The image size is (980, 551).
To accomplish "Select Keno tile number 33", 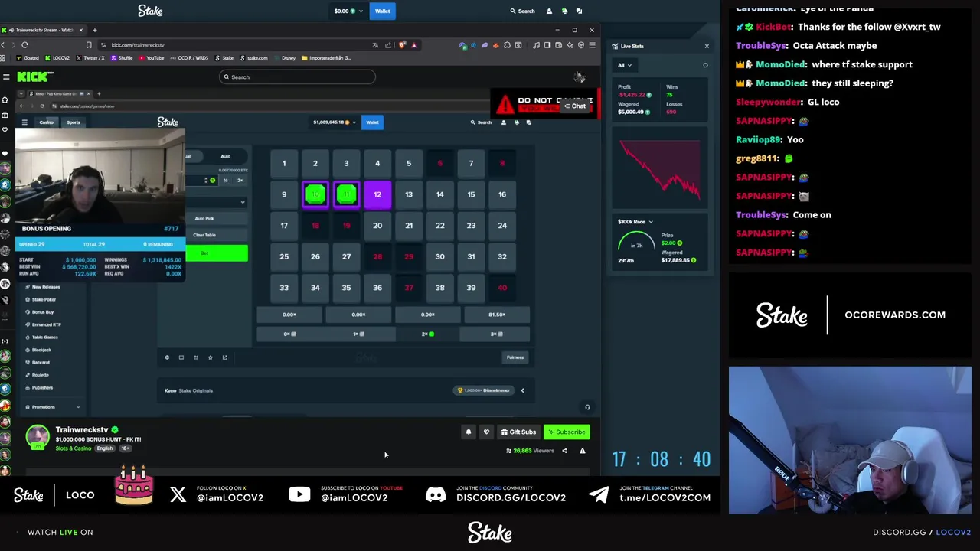I will point(284,288).
